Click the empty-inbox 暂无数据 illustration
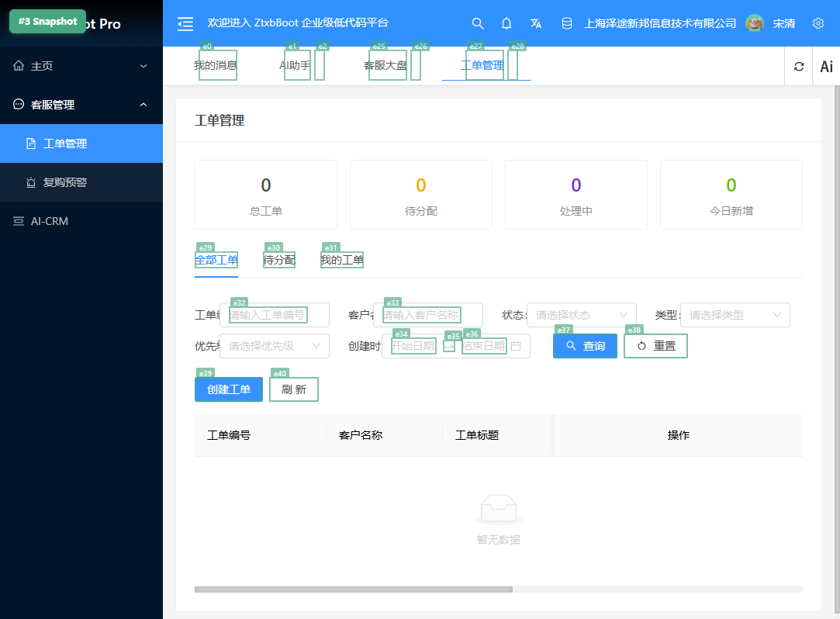The width and height of the screenshot is (840, 619). click(498, 509)
